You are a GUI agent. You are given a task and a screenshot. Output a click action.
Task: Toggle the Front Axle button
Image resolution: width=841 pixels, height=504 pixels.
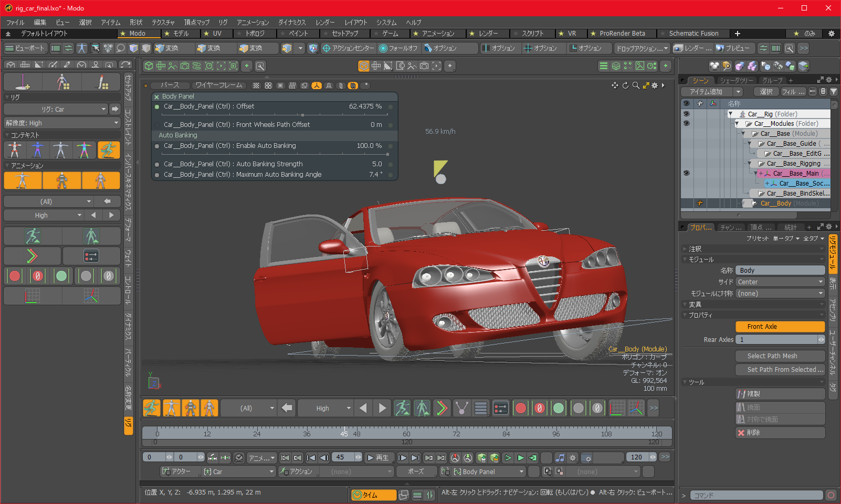pyautogui.click(x=780, y=326)
